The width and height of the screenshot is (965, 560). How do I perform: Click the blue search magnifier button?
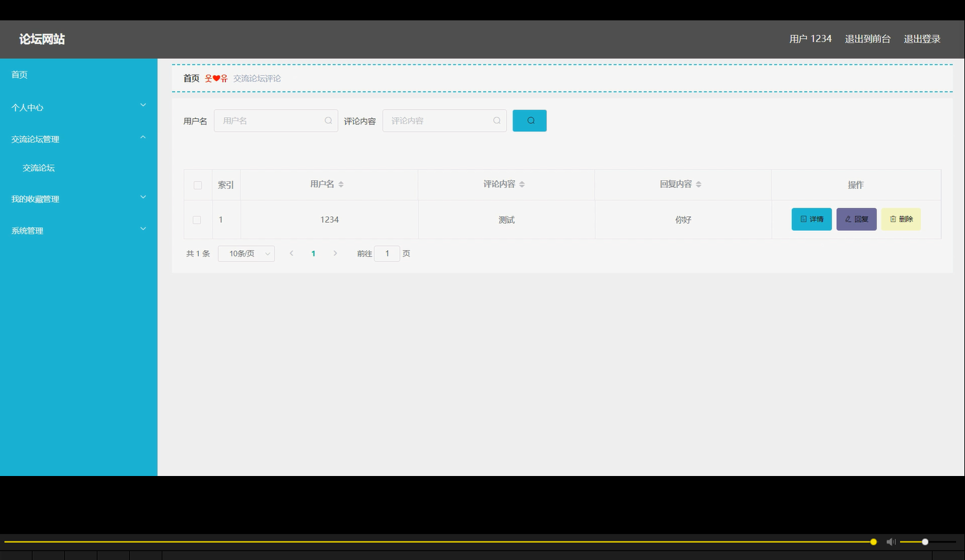point(530,120)
